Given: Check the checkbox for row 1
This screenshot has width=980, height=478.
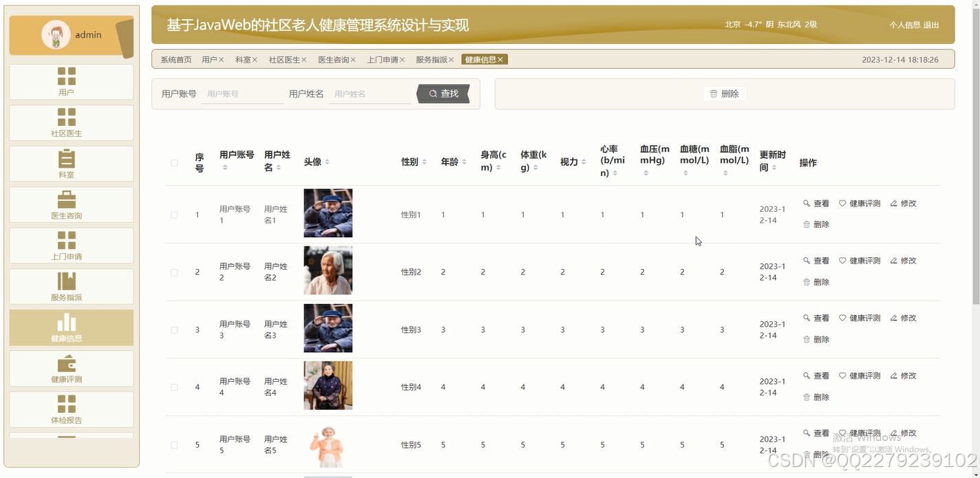Looking at the screenshot, I should pos(174,214).
